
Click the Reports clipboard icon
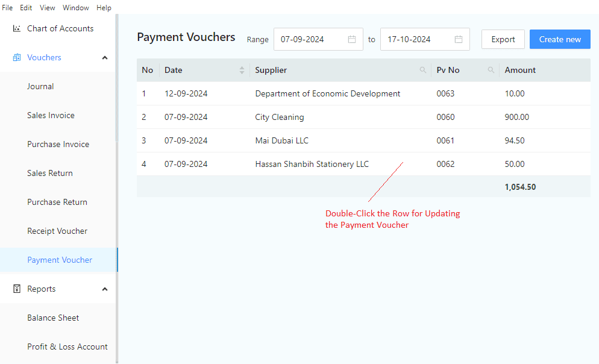[x=16, y=289]
